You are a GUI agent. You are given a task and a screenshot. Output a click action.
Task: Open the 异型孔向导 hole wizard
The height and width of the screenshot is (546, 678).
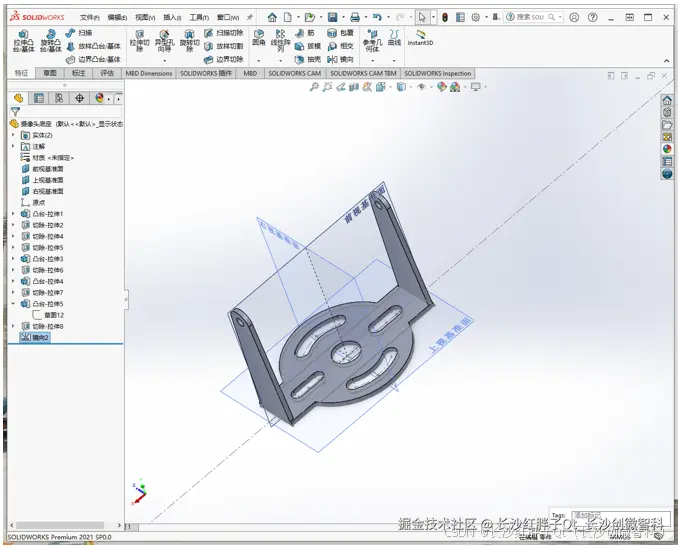tap(164, 41)
